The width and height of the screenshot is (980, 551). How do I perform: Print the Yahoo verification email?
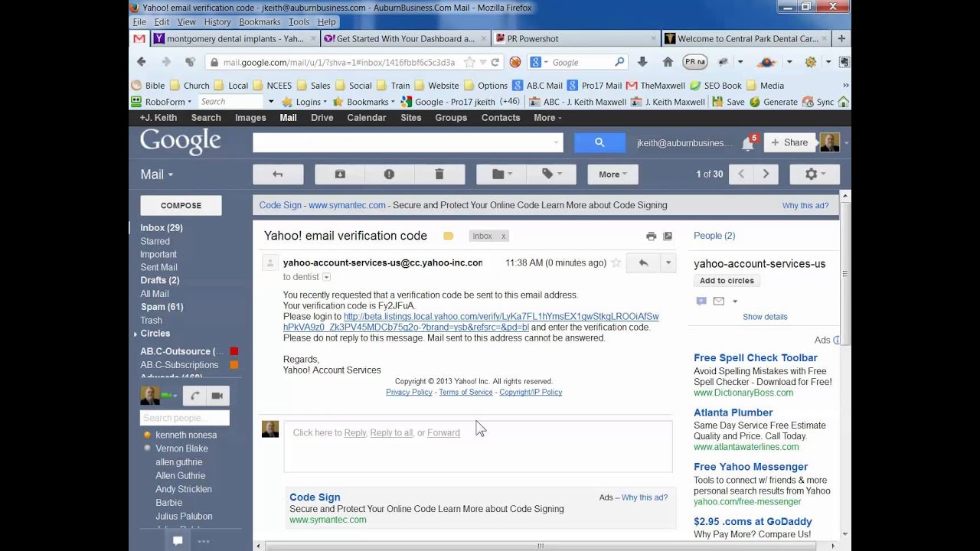651,236
